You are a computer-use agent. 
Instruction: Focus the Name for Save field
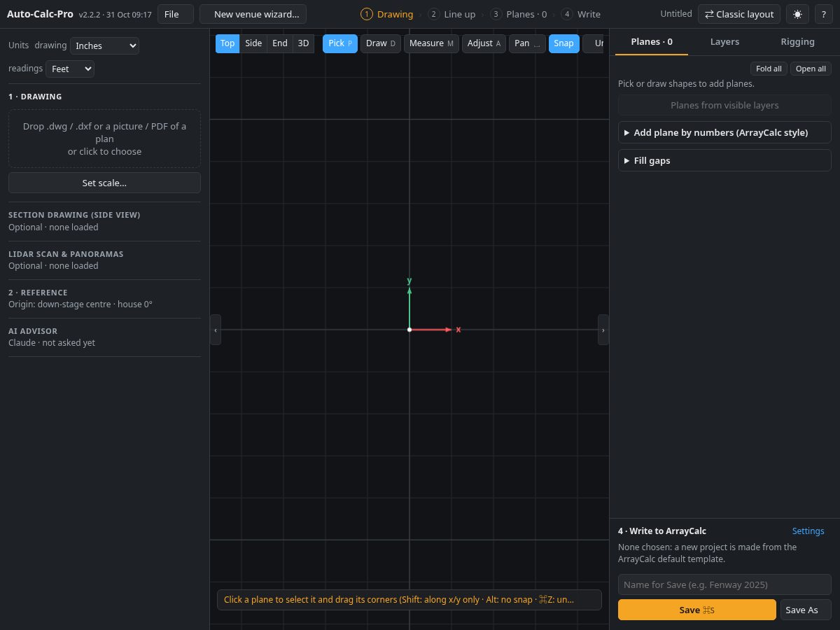(x=724, y=584)
